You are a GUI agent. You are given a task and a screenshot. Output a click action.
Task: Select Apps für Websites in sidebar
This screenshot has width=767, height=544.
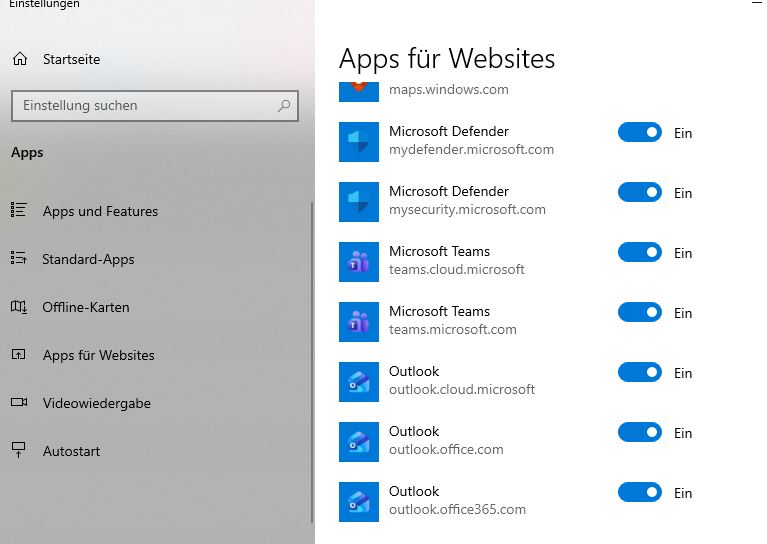pyautogui.click(x=98, y=355)
